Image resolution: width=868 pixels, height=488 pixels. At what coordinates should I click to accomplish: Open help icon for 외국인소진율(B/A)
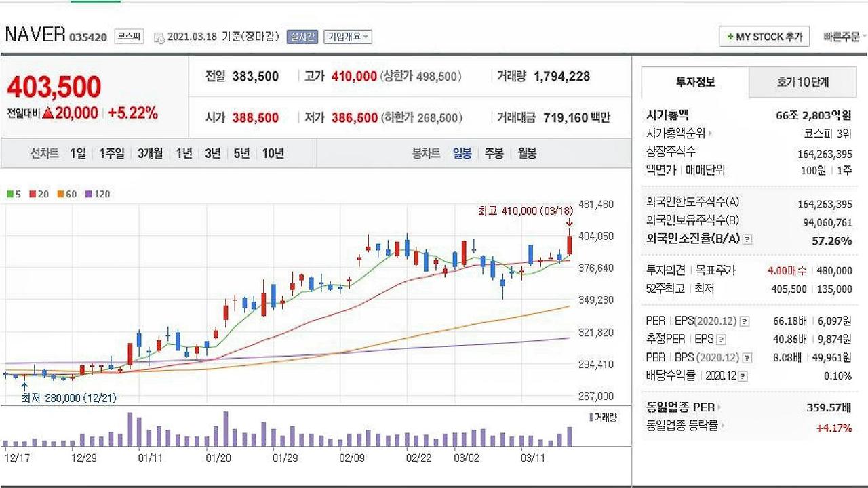click(747, 239)
